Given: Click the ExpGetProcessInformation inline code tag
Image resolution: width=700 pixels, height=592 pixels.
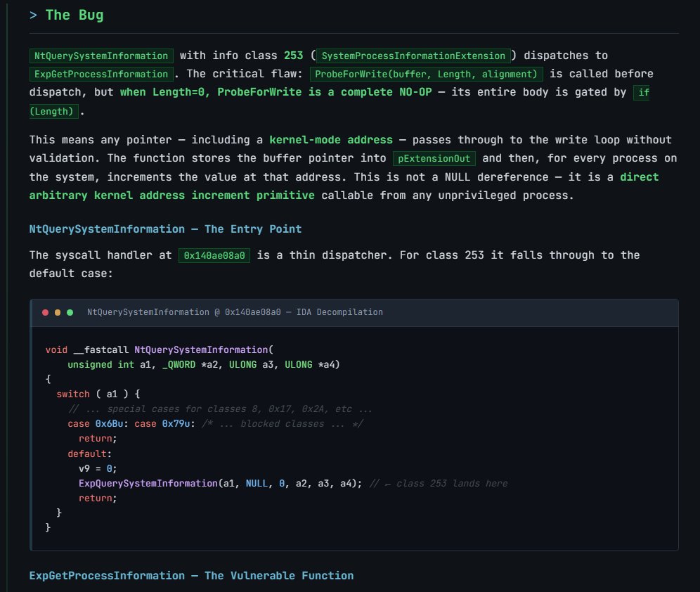Looking at the screenshot, I should click(101, 74).
